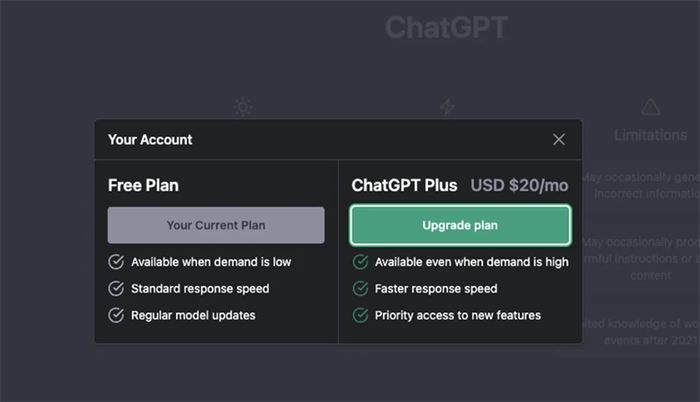Click the lightning bolt icon in background

click(x=447, y=106)
